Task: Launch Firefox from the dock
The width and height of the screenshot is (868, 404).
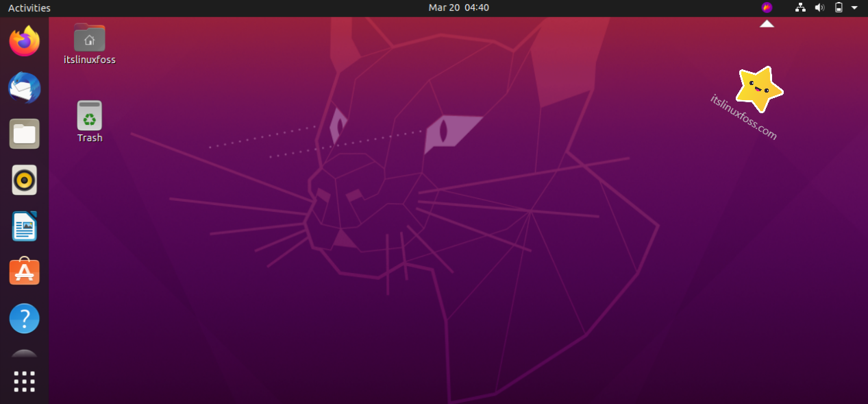Action: [25, 41]
